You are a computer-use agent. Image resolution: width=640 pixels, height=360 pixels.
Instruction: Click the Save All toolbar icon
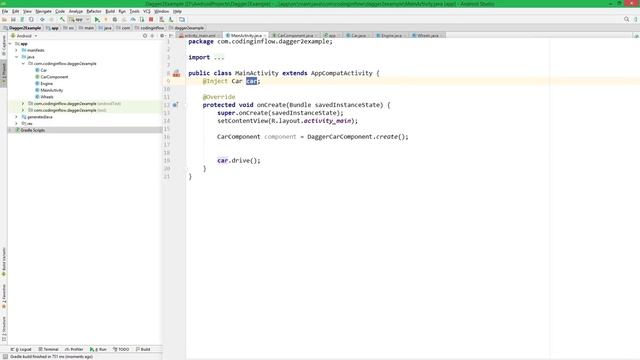pos(13,20)
